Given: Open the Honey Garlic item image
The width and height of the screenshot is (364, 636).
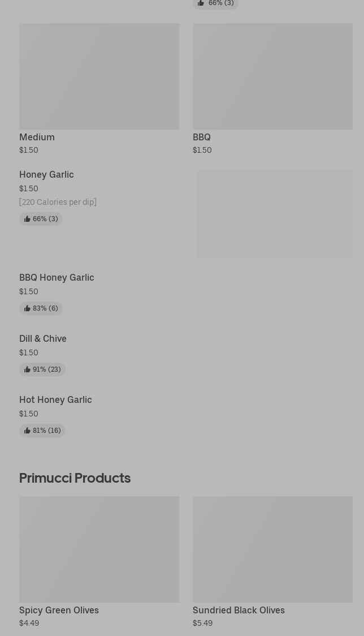Looking at the screenshot, I should point(275,214).
